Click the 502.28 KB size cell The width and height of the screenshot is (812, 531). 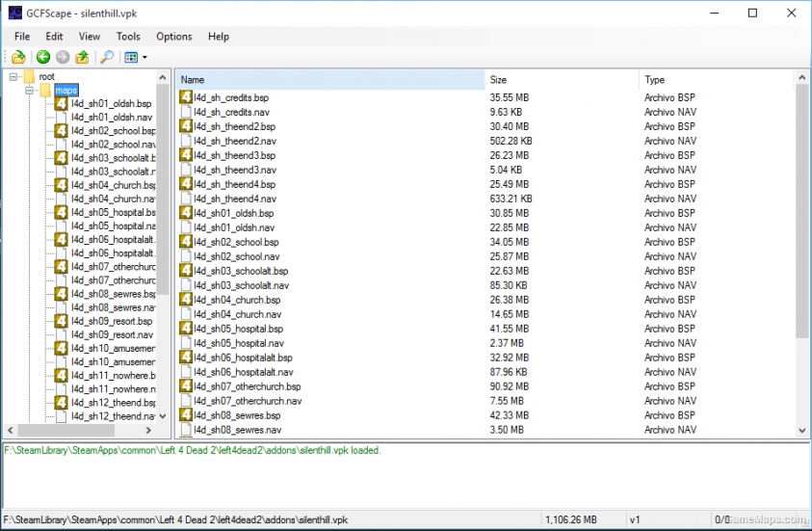coord(511,141)
